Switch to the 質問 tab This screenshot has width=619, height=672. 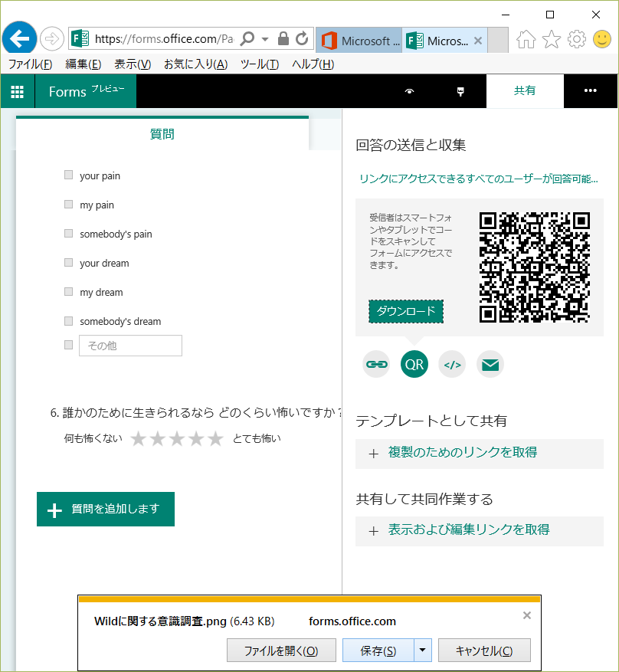(x=162, y=134)
